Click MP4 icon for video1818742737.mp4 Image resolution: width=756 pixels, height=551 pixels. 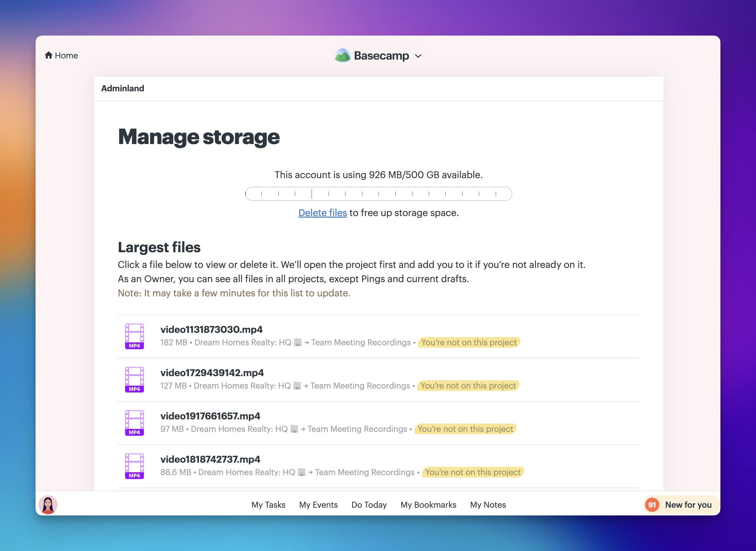click(135, 466)
